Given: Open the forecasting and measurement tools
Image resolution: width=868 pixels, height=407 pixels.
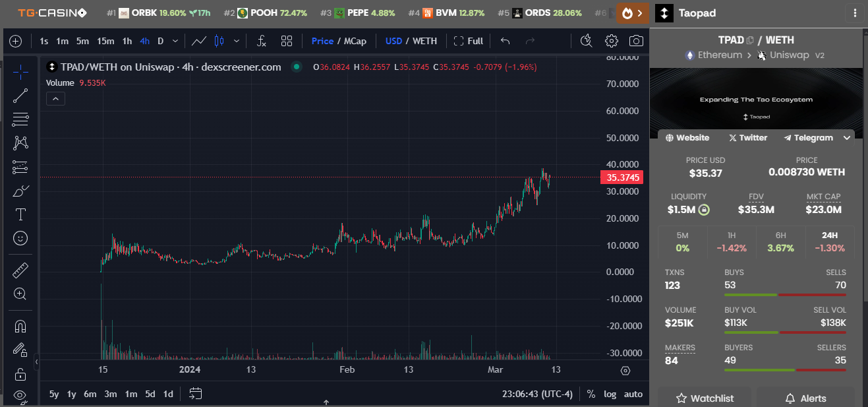Looking at the screenshot, I should pyautogui.click(x=20, y=167).
